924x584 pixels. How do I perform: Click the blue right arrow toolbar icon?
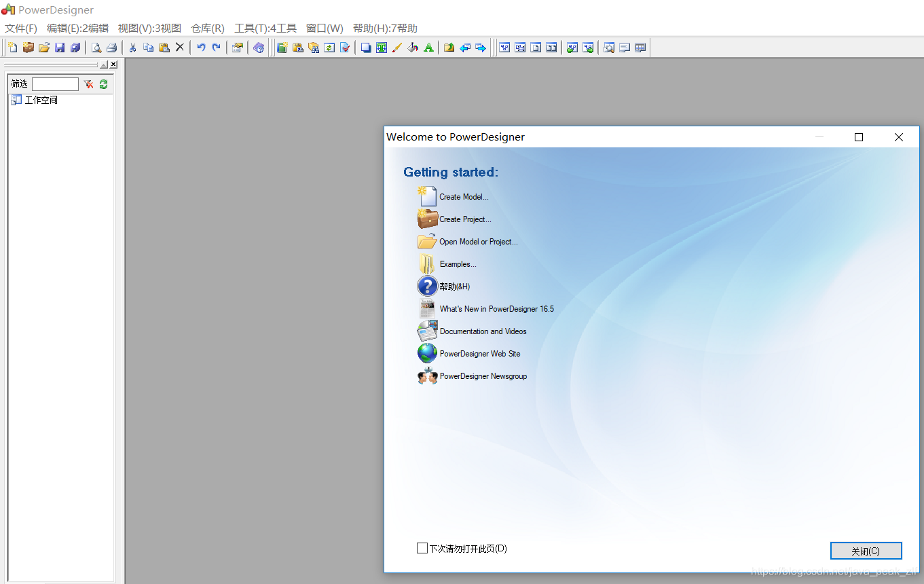pos(481,48)
